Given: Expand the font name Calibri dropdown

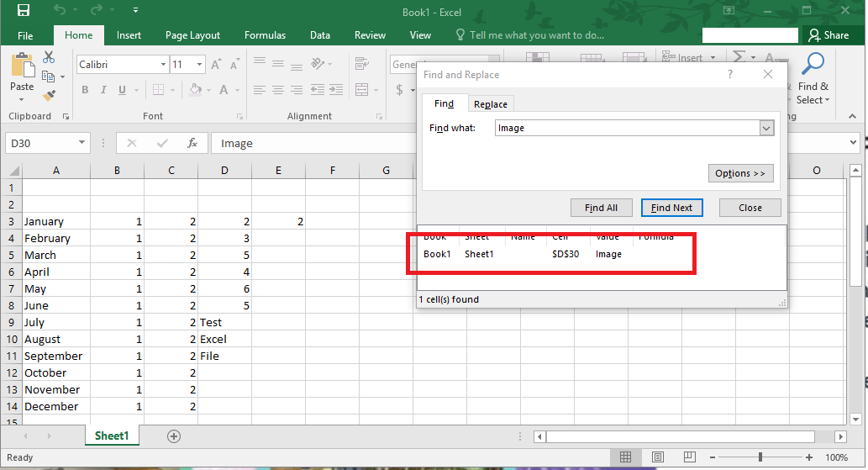Looking at the screenshot, I should point(163,65).
